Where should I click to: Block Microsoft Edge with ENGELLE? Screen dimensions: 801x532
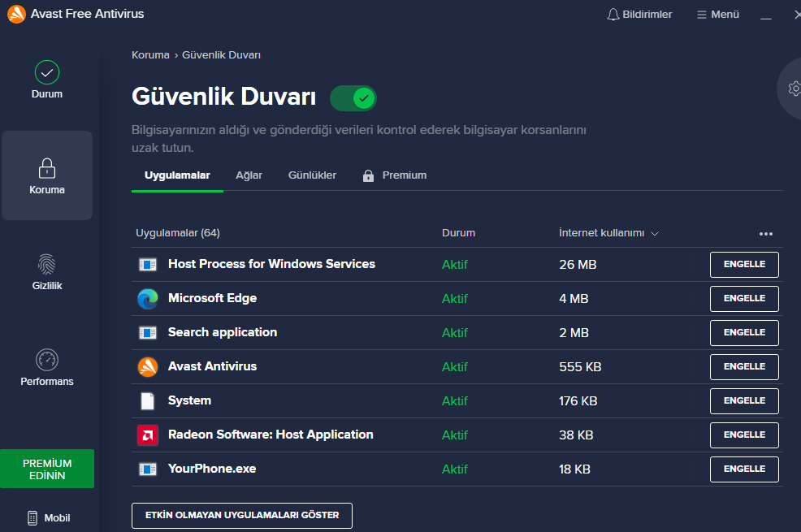point(744,299)
